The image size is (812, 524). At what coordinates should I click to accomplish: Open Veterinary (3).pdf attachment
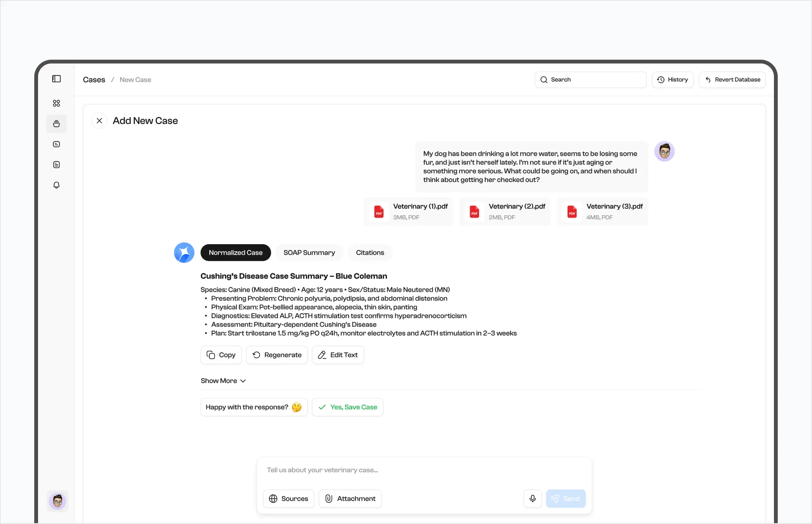tap(603, 212)
